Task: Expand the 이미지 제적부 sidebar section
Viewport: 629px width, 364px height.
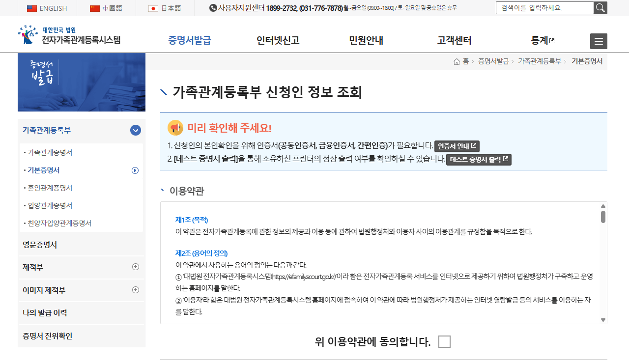Action: 136,290
